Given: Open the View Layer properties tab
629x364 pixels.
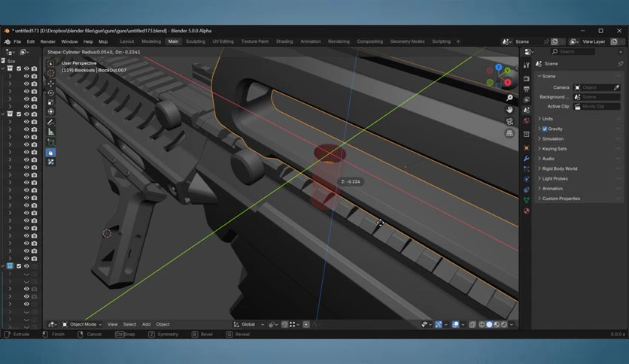Looking at the screenshot, I should coord(527,99).
